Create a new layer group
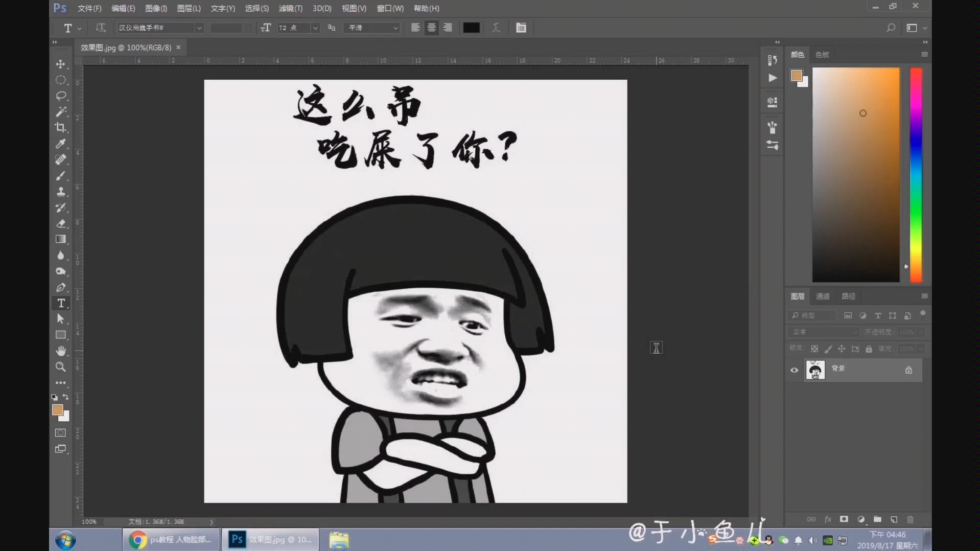Viewport: 980px width, 551px height. pyautogui.click(x=877, y=519)
